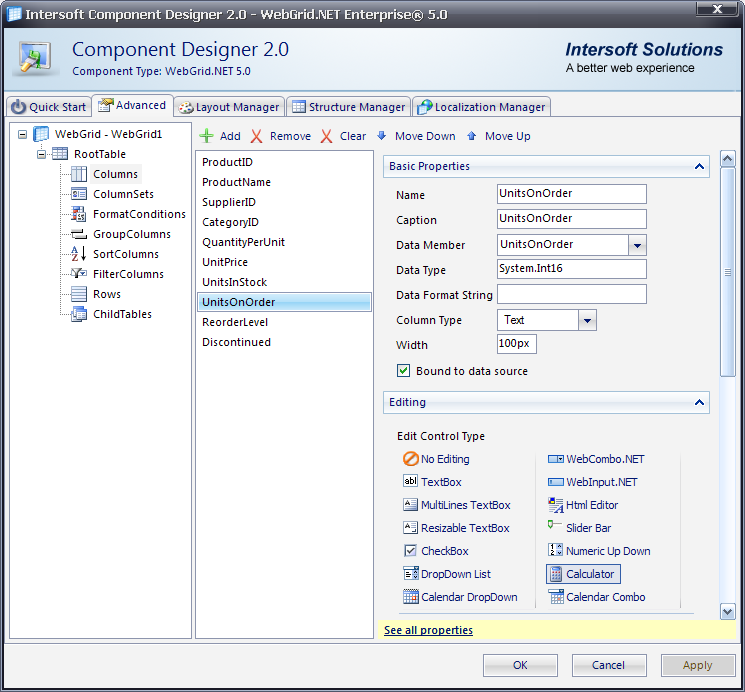This screenshot has height=692, width=745.
Task: Choose the Calendar DropDown edit control
Action: pyautogui.click(x=460, y=597)
